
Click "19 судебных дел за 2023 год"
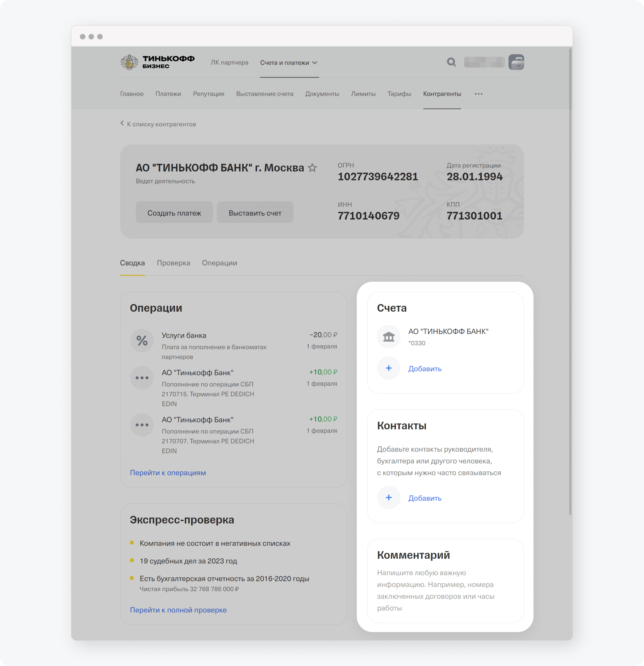pyautogui.click(x=188, y=561)
